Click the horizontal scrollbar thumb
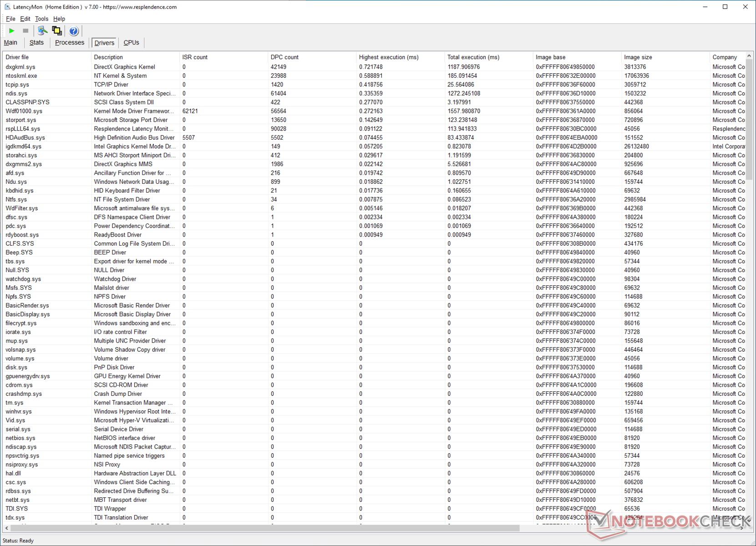This screenshot has height=546, width=756. click(x=265, y=528)
